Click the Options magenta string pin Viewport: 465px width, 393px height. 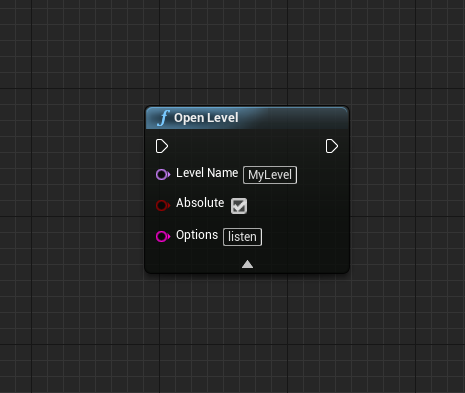click(x=163, y=236)
